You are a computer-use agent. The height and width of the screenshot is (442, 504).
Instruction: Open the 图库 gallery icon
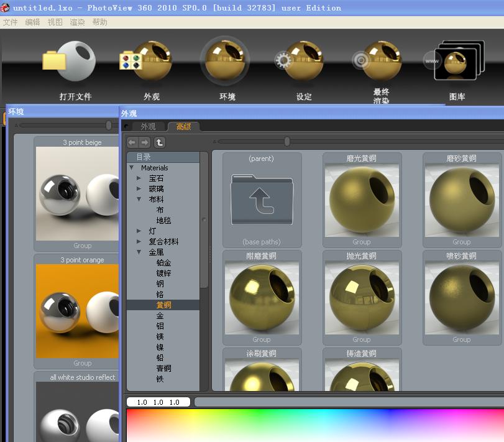point(454,60)
